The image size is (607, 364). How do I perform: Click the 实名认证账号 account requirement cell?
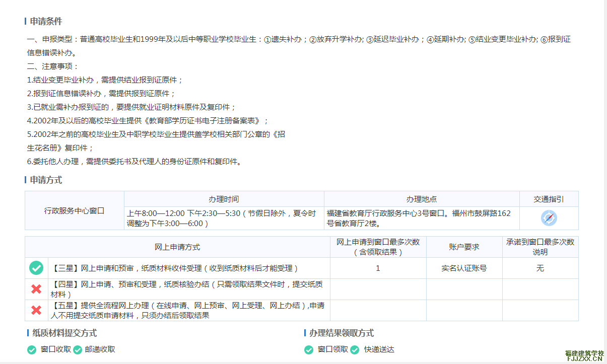pos(464,268)
